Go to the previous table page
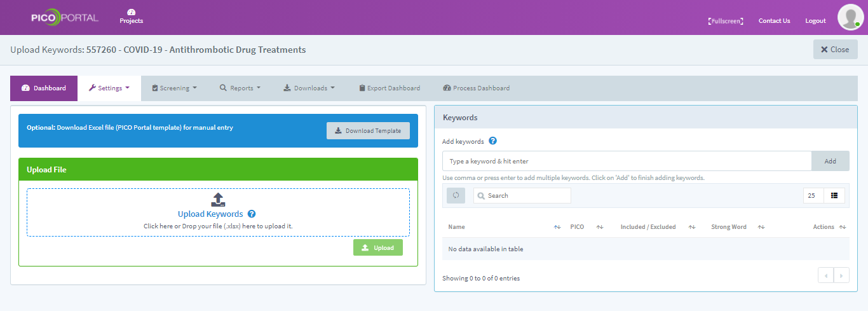This screenshot has width=868, height=311. (x=825, y=275)
